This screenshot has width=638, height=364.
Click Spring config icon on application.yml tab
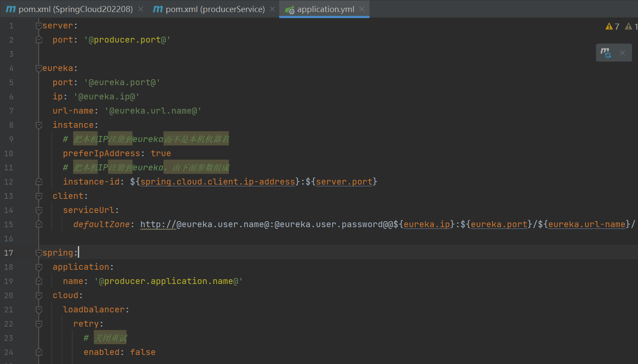(x=290, y=9)
